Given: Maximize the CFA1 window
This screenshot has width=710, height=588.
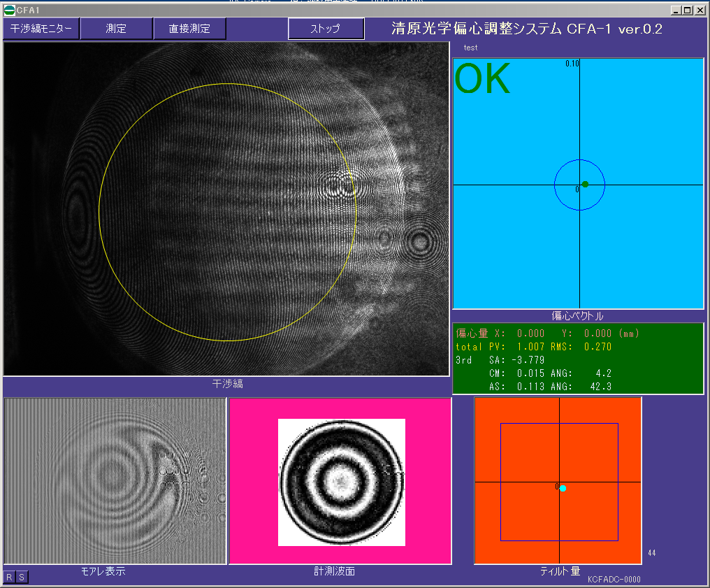Looking at the screenshot, I should [x=688, y=10].
